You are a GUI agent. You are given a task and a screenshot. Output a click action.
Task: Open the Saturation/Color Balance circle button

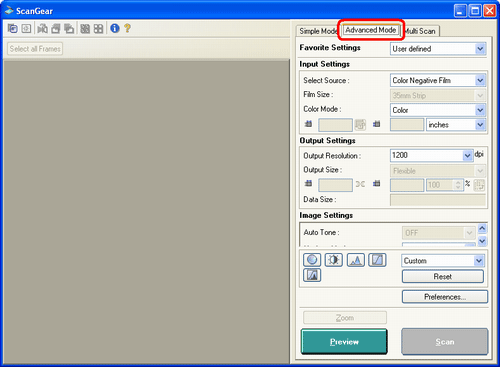312,260
